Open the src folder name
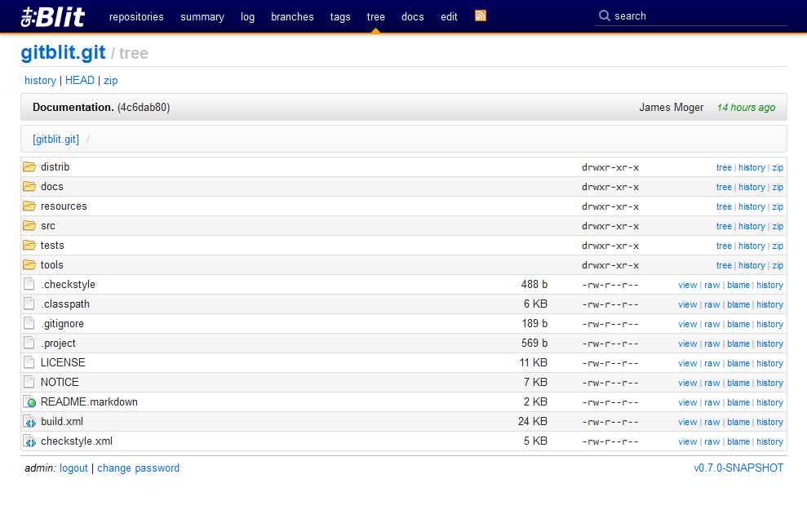The image size is (807, 532). [x=48, y=225]
